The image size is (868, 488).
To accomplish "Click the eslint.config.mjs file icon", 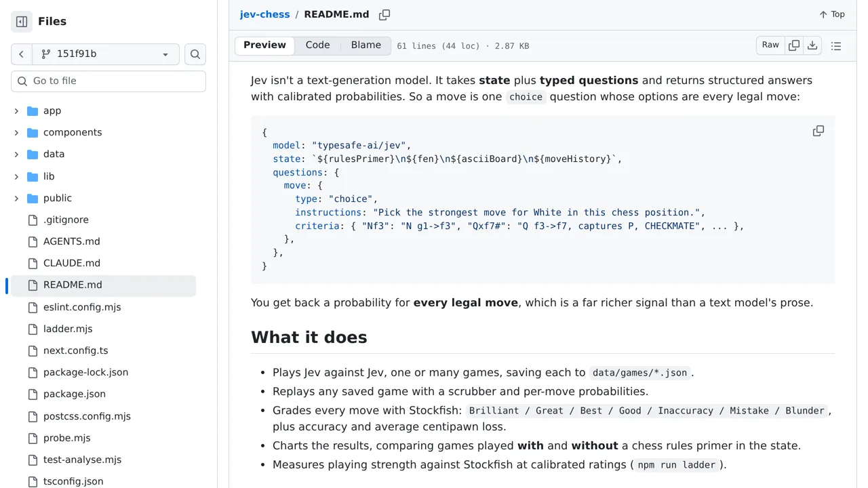I will (33, 307).
